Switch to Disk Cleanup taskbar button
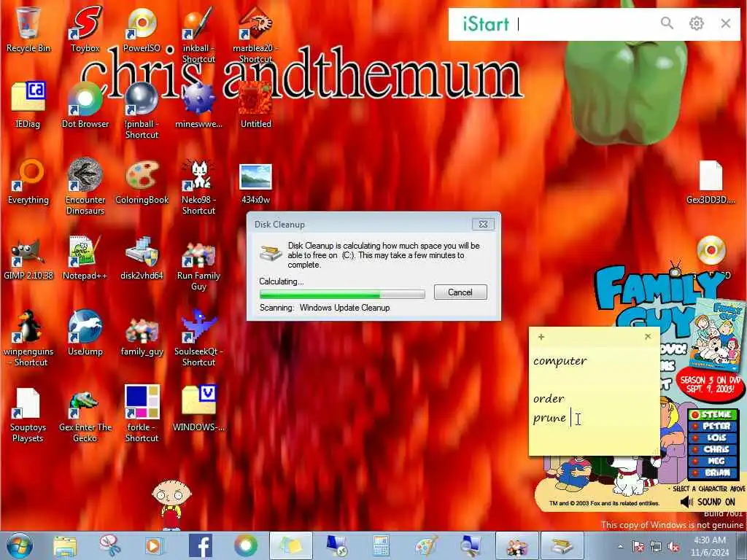The height and width of the screenshot is (560, 747). coord(562,545)
